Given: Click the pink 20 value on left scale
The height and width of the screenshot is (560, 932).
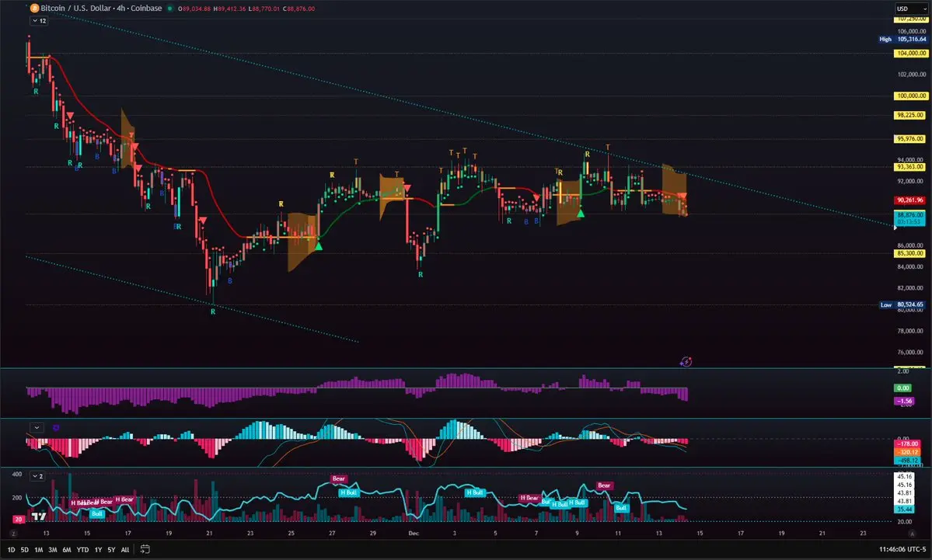Looking at the screenshot, I should tap(19, 520).
